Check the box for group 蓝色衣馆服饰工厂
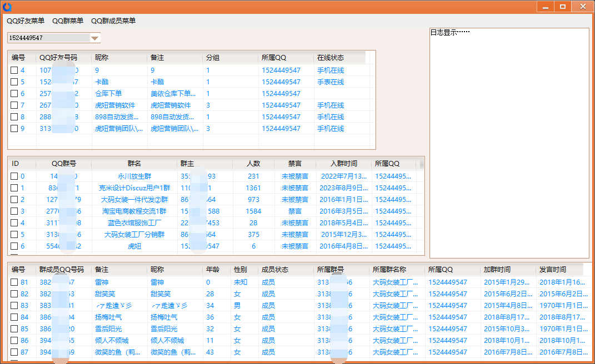The image size is (595, 364). tap(14, 223)
